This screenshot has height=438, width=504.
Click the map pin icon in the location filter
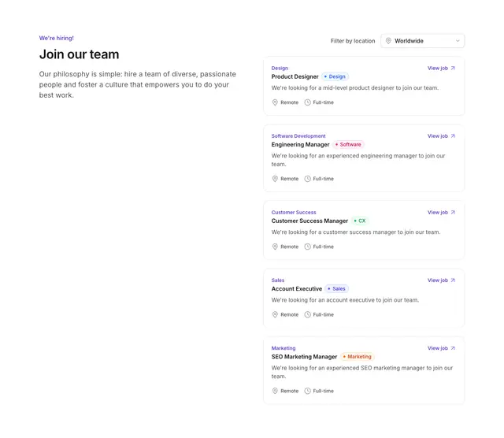click(388, 41)
